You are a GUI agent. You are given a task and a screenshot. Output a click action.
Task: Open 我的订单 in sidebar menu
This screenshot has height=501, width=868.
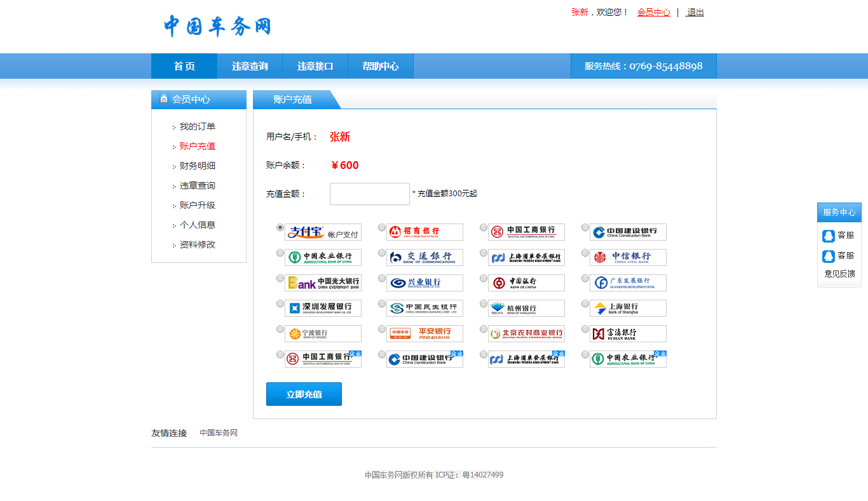(197, 126)
